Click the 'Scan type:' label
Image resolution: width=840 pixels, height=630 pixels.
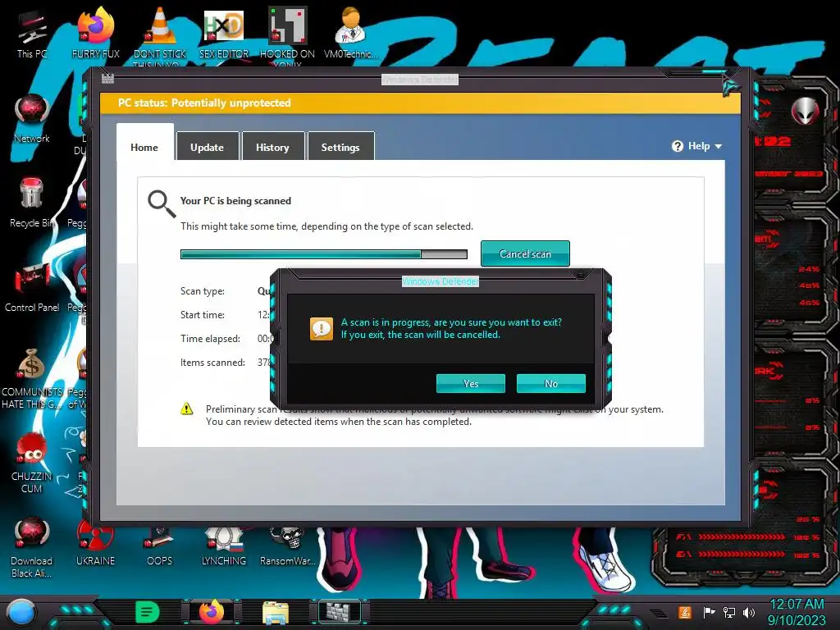[x=203, y=291]
